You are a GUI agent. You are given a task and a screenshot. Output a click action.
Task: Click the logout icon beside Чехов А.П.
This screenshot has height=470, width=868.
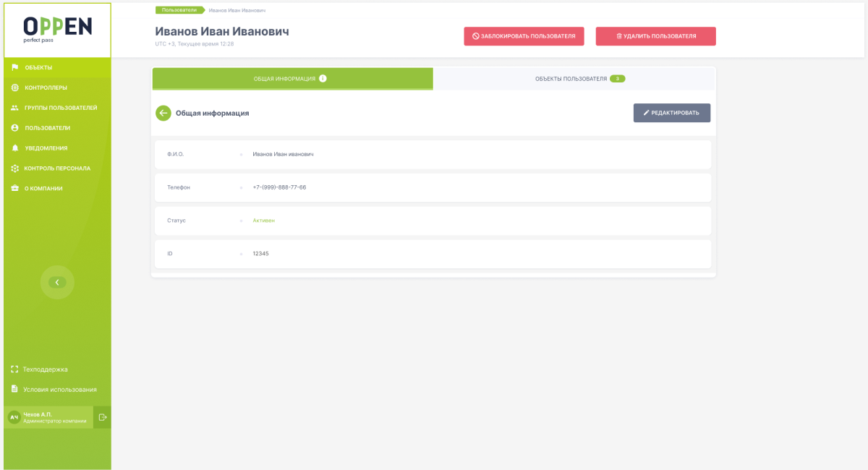[102, 417]
